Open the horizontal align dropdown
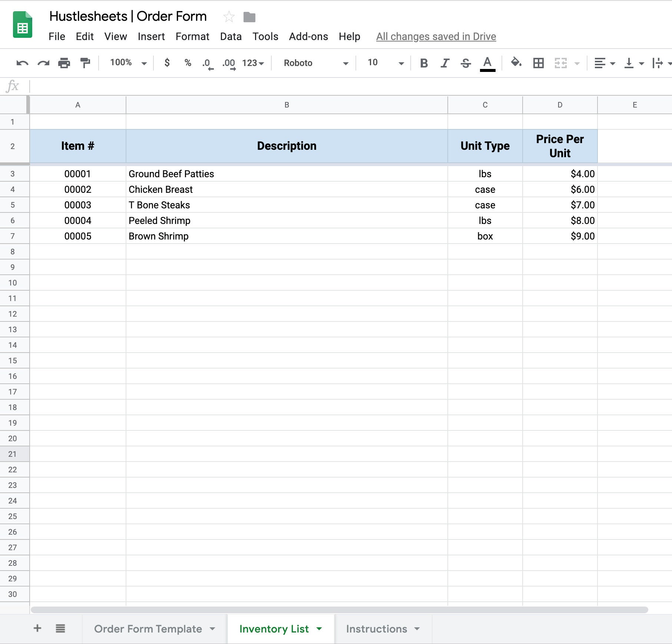This screenshot has height=644, width=672. (605, 63)
